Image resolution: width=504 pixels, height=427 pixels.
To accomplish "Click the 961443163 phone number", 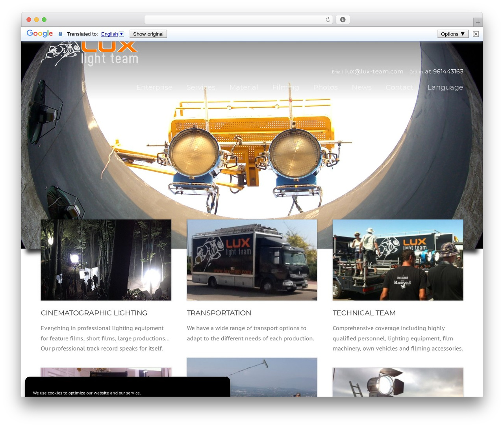I will (x=448, y=71).
